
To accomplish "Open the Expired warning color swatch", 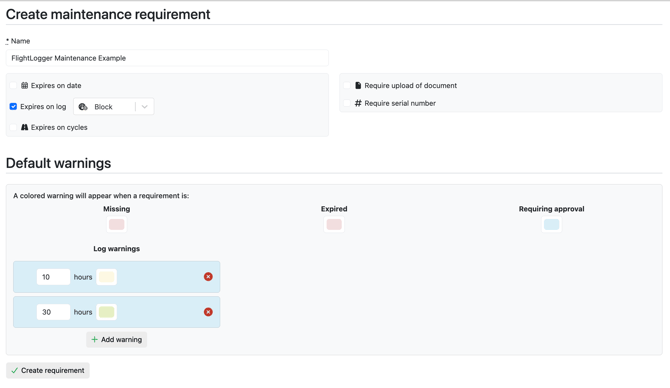I will (334, 224).
